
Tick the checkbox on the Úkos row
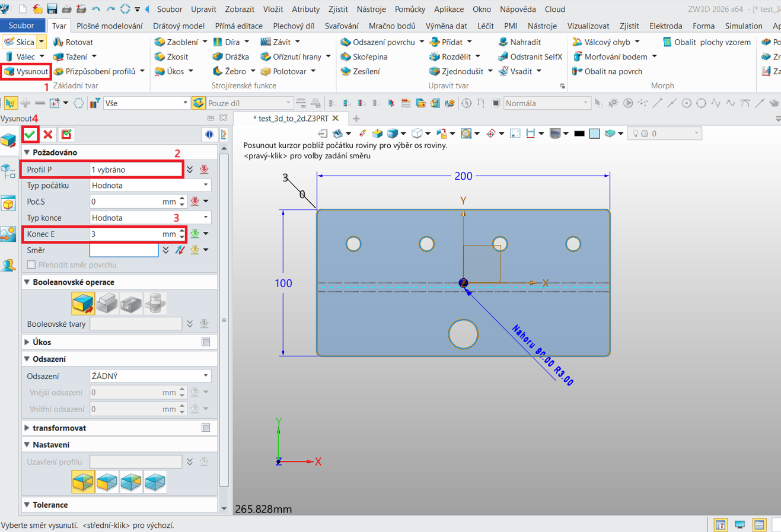pyautogui.click(x=206, y=342)
